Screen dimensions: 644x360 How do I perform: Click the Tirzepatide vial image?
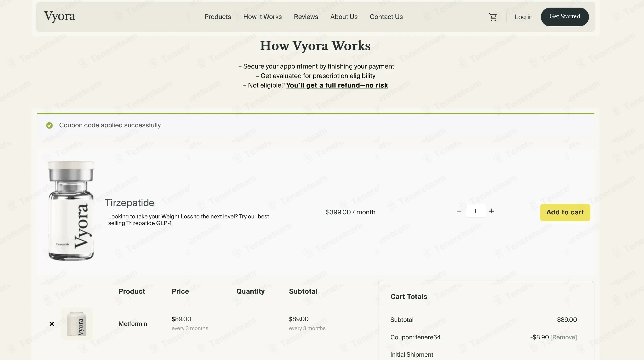click(71, 211)
